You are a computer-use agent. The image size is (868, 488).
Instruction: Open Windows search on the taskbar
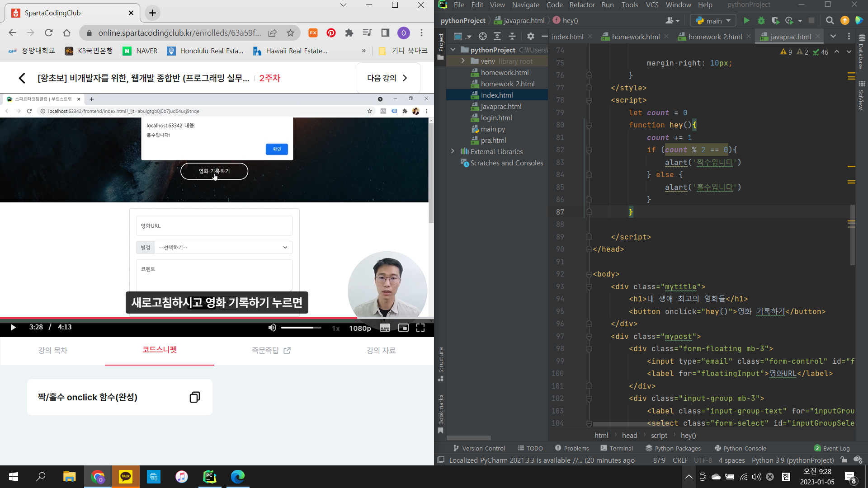coord(41,477)
